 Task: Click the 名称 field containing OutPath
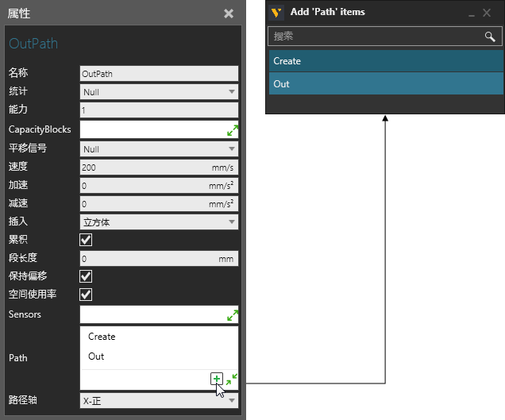point(159,73)
